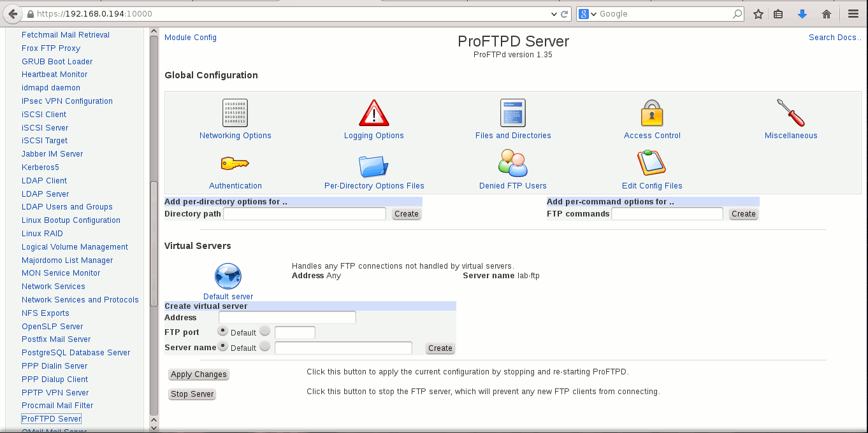
Task: Select the custom FTP port radio button
Action: pos(265,330)
